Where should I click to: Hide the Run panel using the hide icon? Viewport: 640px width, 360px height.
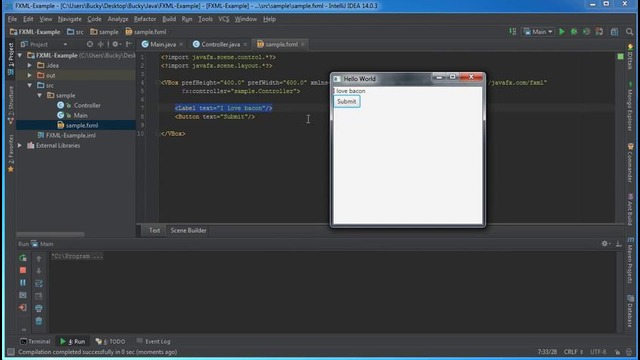pyautogui.click(x=618, y=244)
